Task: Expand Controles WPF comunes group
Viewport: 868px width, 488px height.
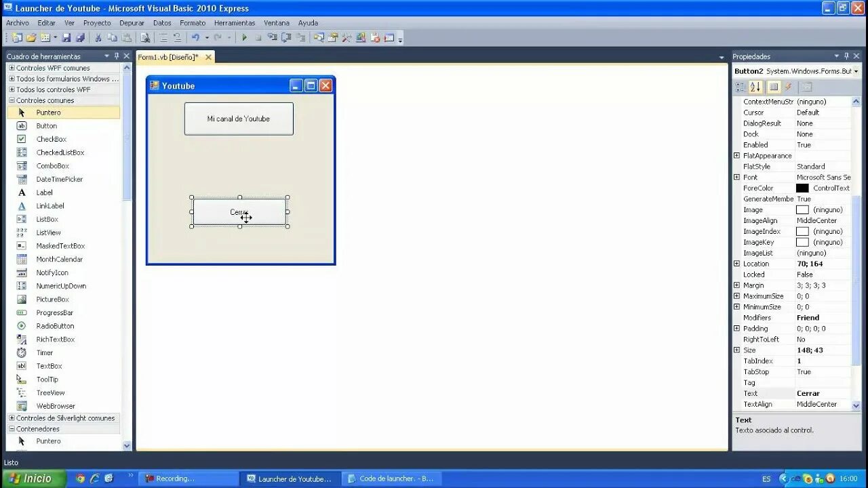Action: pyautogui.click(x=12, y=68)
